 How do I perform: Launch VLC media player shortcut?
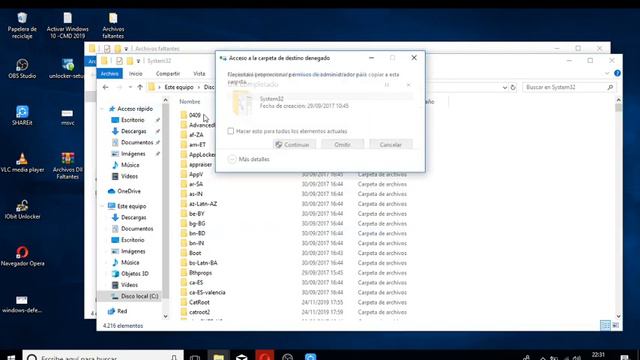22,162
